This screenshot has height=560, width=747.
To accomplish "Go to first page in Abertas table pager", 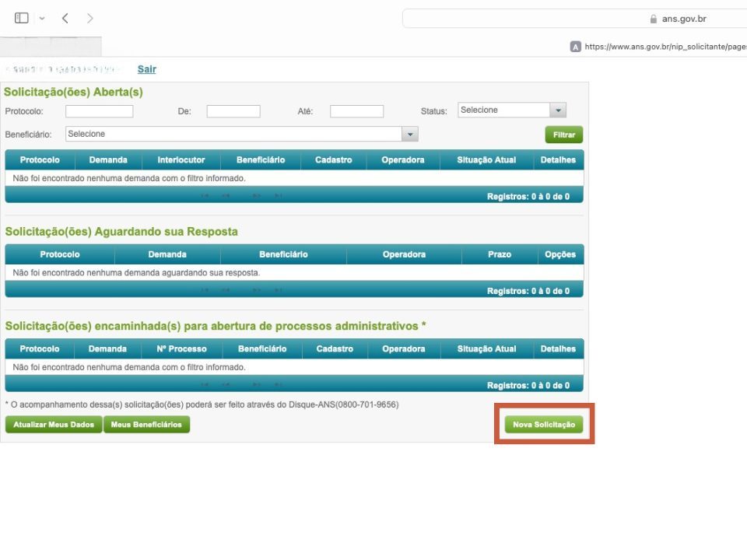I will 205,197.
